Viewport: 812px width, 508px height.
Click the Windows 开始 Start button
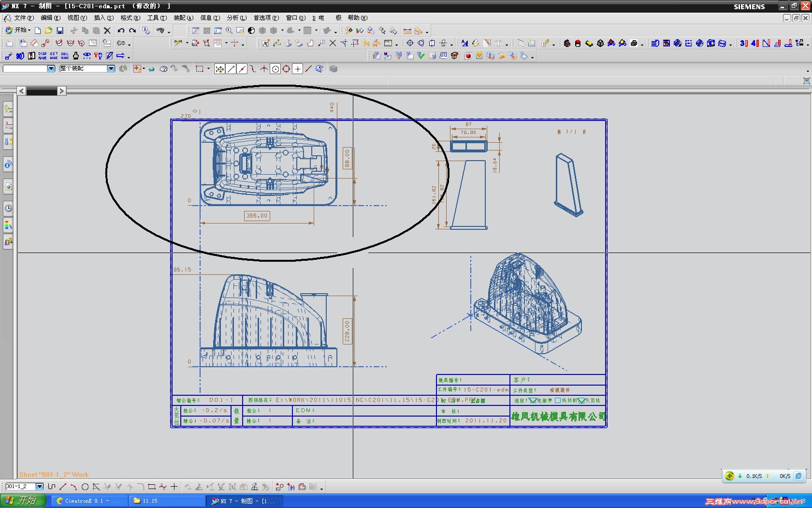23,501
